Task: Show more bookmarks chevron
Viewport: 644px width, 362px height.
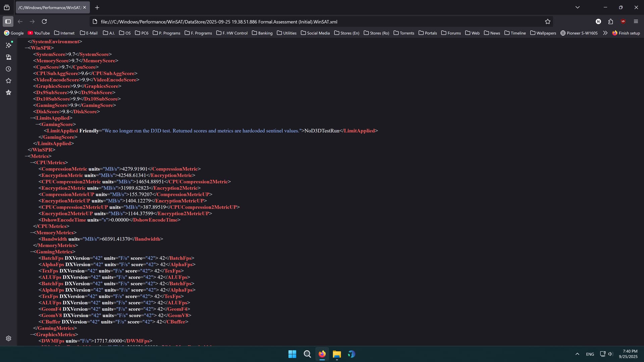Action: (605, 33)
